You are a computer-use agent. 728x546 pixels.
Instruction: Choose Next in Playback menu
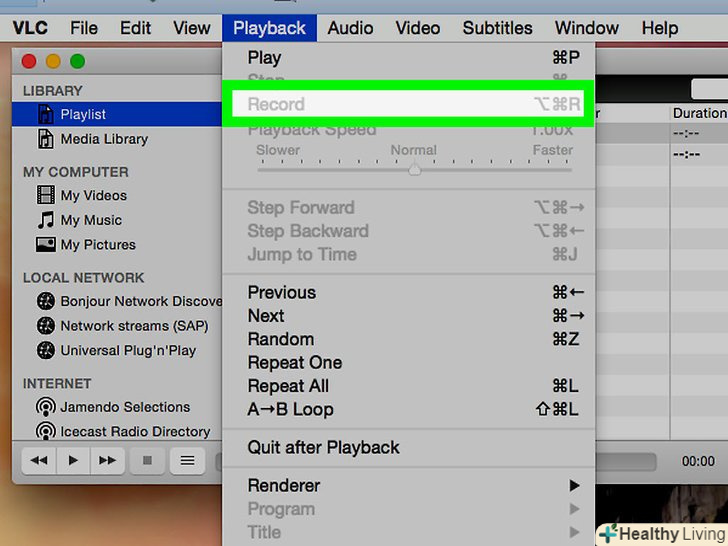pyautogui.click(x=409, y=316)
